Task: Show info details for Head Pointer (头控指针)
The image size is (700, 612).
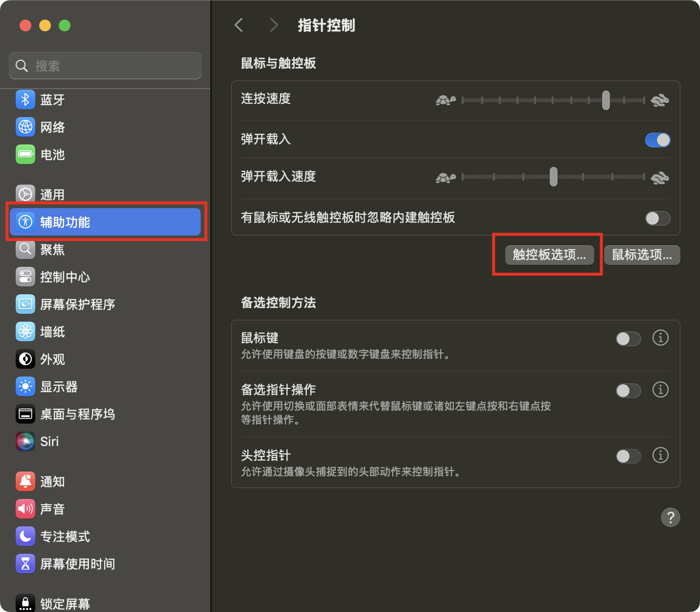Action: (x=660, y=455)
